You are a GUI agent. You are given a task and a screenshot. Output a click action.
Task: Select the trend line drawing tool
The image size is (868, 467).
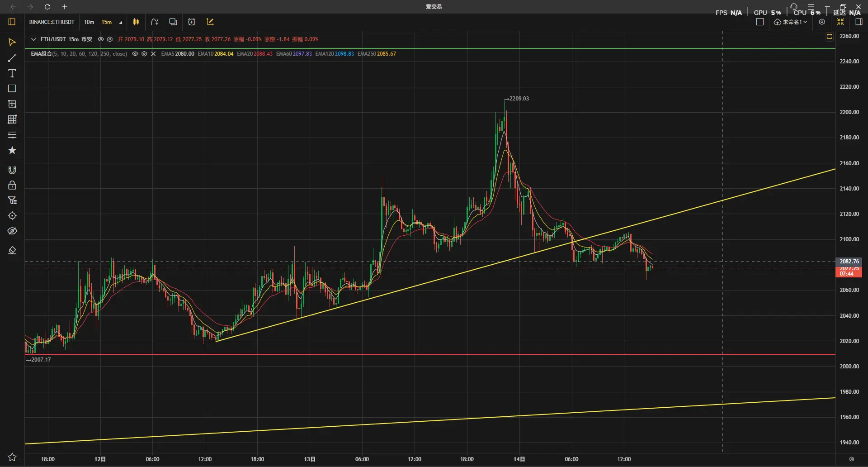click(x=12, y=58)
